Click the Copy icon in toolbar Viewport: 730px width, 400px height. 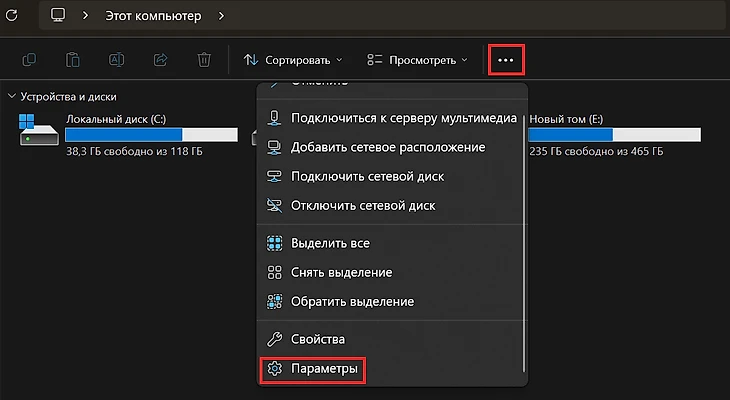click(x=29, y=60)
